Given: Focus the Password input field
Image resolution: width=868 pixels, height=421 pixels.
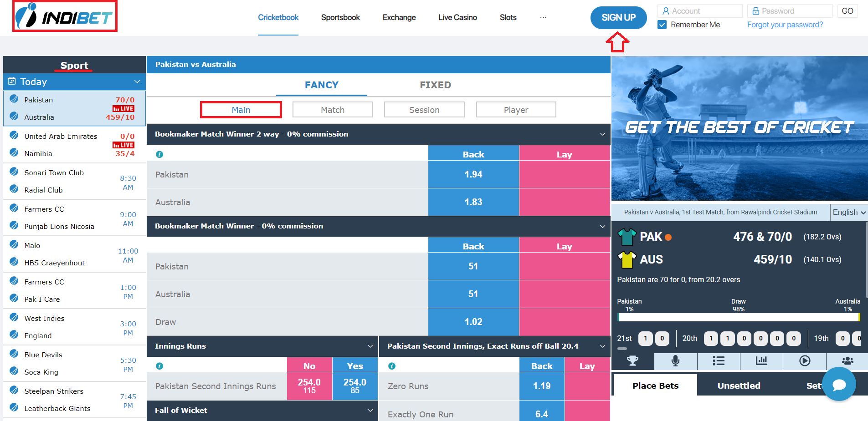Looking at the screenshot, I should [790, 11].
